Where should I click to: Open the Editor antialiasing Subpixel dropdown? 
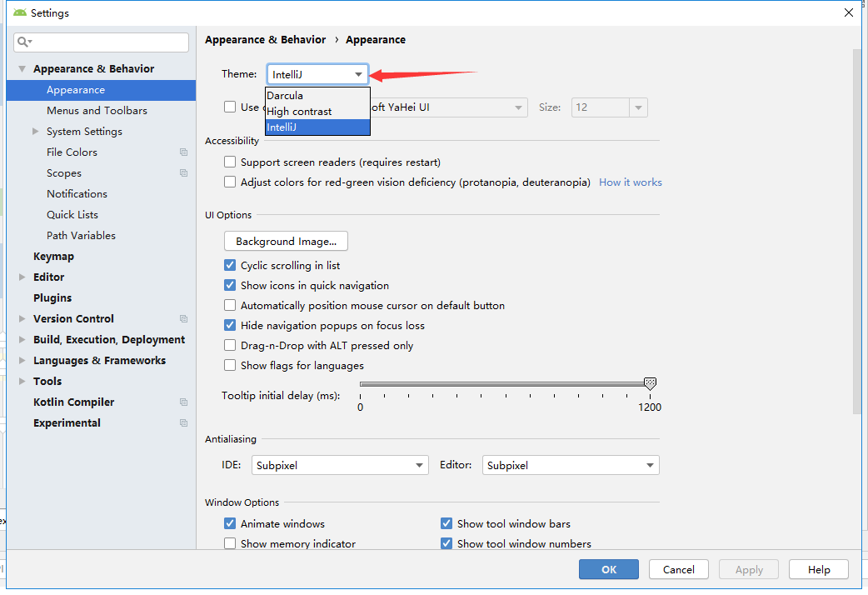click(571, 465)
